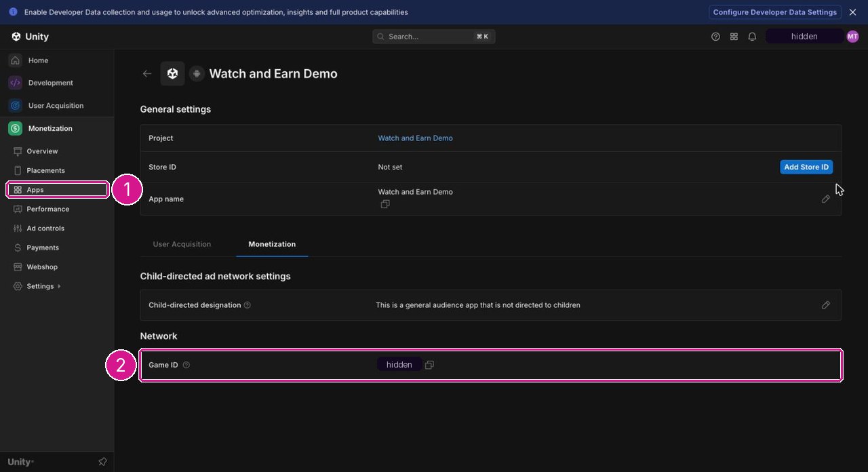
Task: Click the Payments dollar icon
Action: (x=18, y=248)
